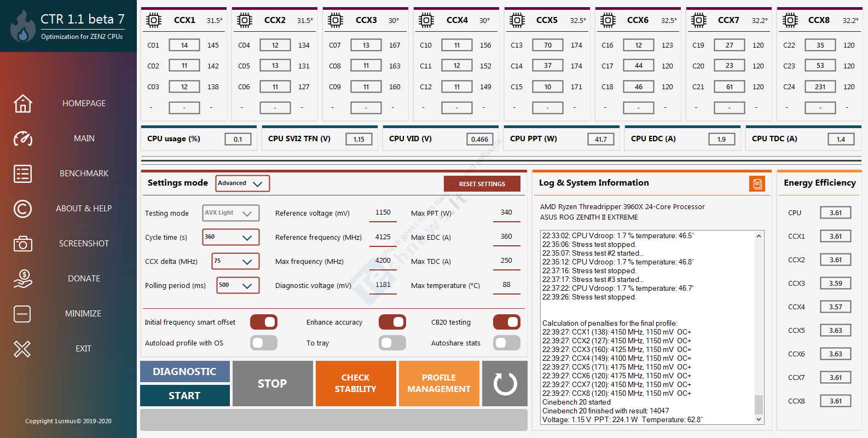
Task: Click the CCX4 chip icon
Action: tap(426, 20)
